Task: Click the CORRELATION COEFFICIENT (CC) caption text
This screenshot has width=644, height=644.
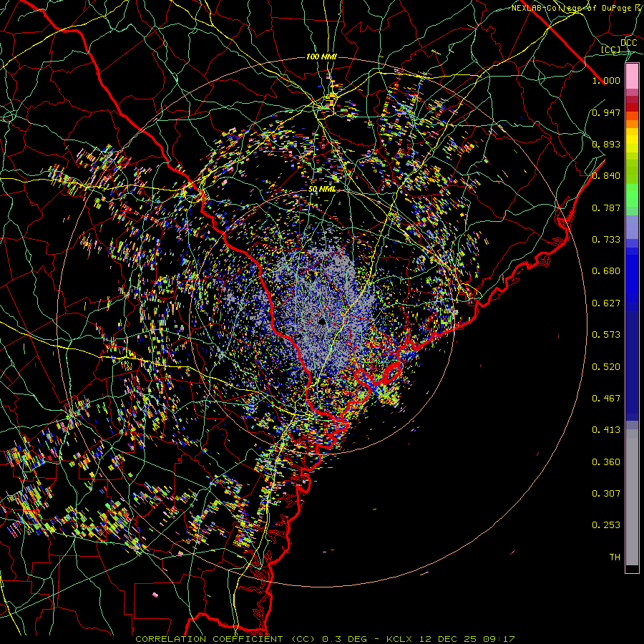Action: pyautogui.click(x=225, y=639)
